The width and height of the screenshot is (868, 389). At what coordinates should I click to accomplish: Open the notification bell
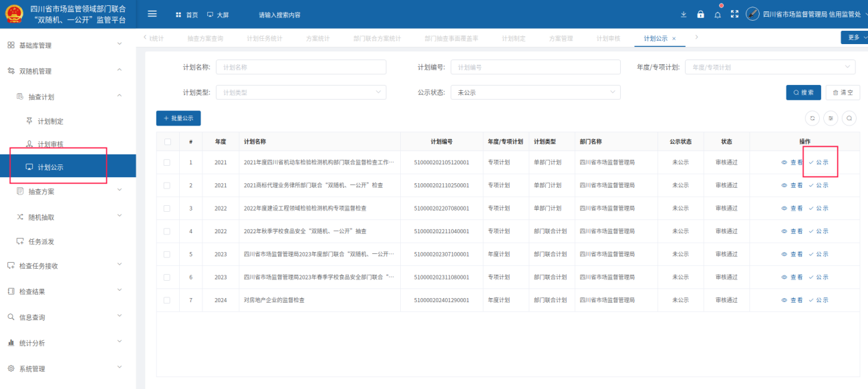tap(718, 14)
